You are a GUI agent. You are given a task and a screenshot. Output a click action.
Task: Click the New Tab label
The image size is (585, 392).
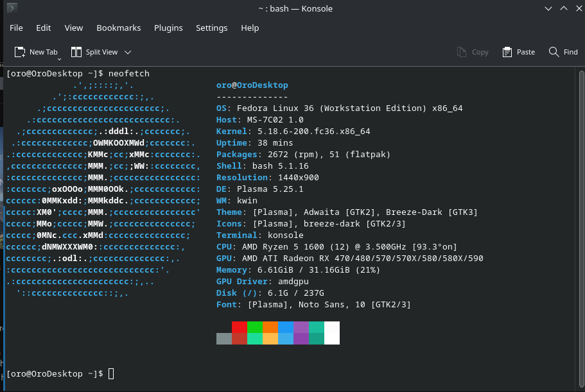43,52
